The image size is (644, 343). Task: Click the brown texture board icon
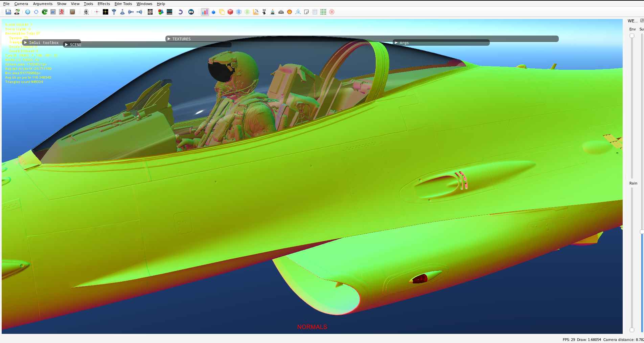click(x=72, y=12)
